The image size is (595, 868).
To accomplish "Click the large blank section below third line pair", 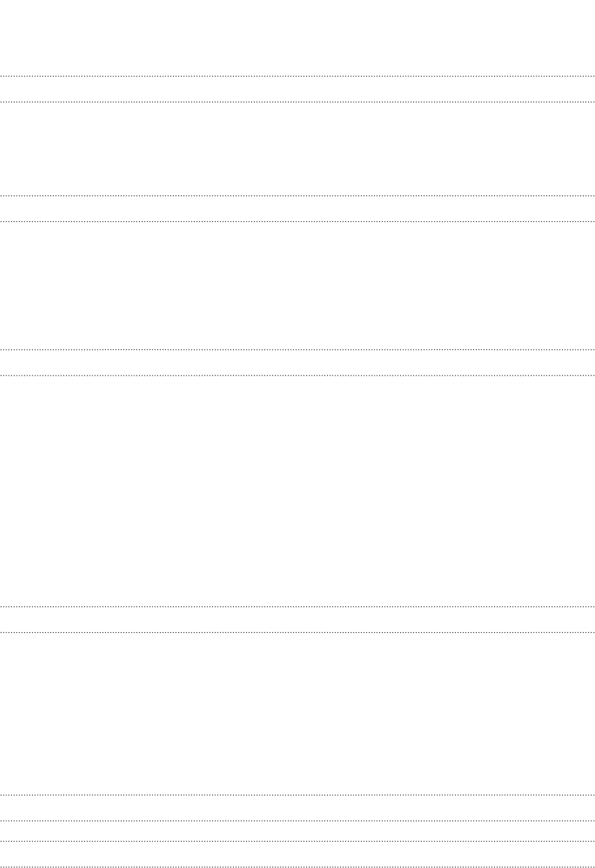I will coord(297,491).
